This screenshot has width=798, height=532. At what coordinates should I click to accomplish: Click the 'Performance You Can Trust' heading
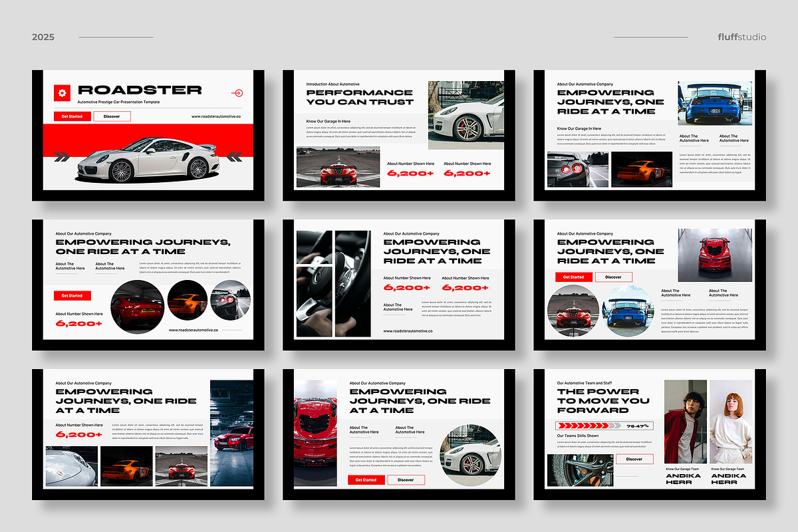(360, 97)
